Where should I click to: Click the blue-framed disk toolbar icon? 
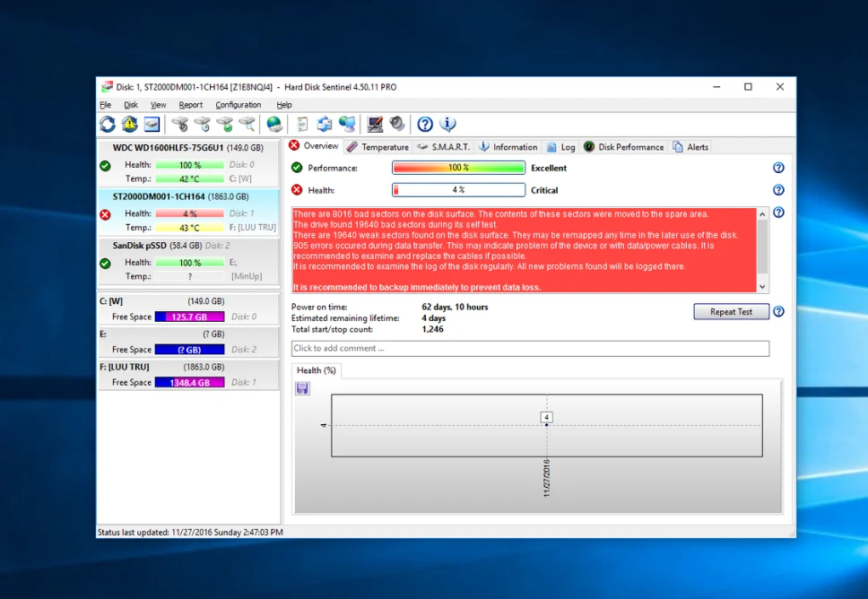pyautogui.click(x=152, y=124)
